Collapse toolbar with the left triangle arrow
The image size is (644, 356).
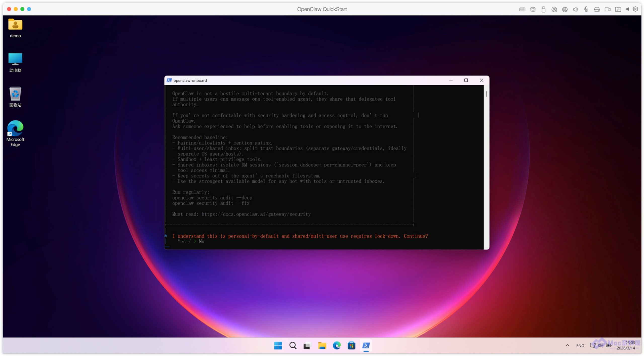point(627,9)
